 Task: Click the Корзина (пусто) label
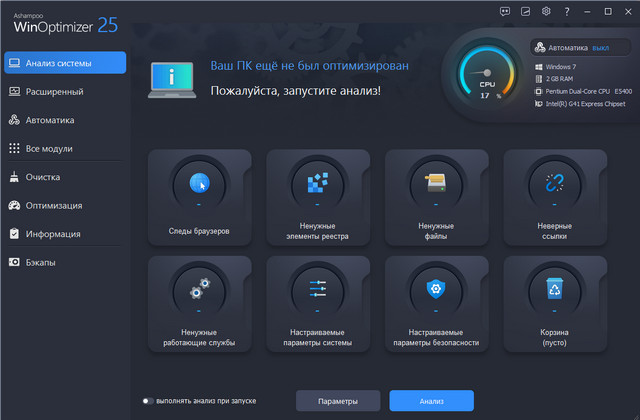coord(554,338)
